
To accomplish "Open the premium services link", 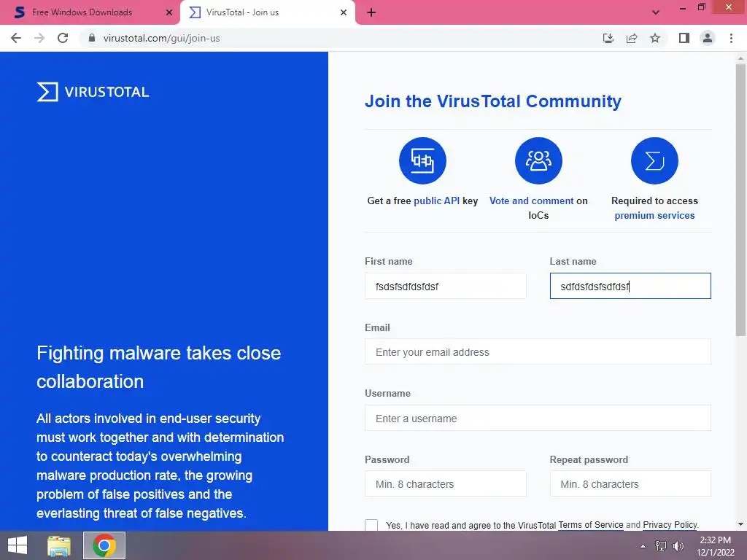I will (x=654, y=216).
